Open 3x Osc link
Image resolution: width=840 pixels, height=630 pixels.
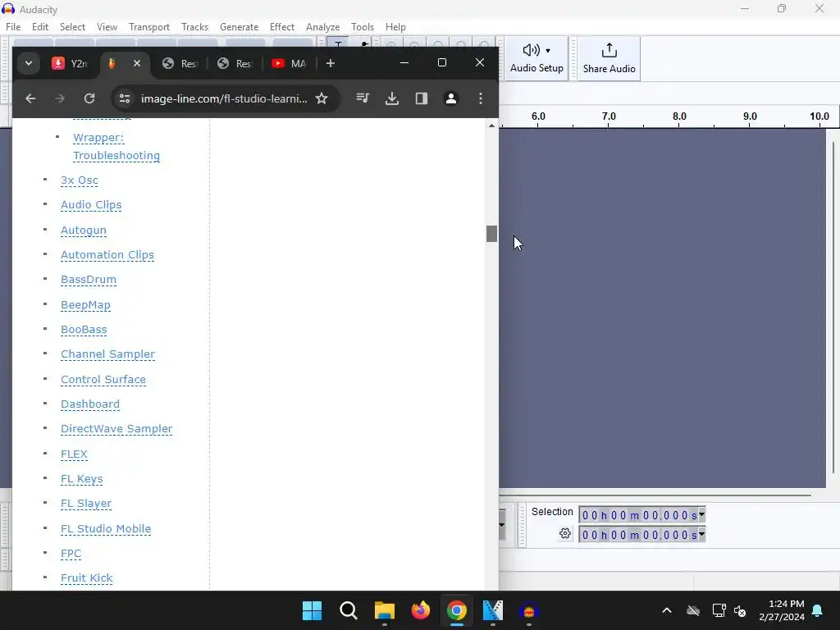80,180
